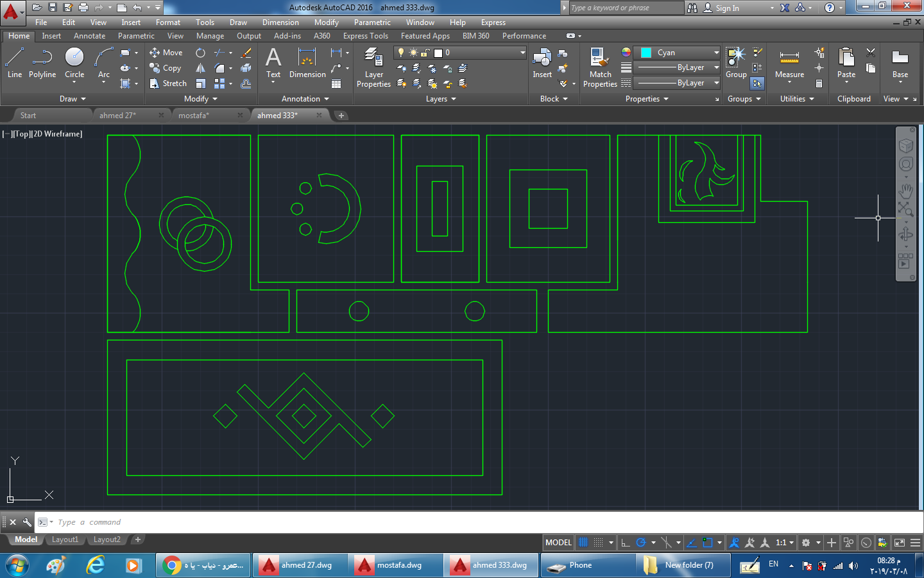
Task: Click the MODEL space button
Action: click(558, 543)
